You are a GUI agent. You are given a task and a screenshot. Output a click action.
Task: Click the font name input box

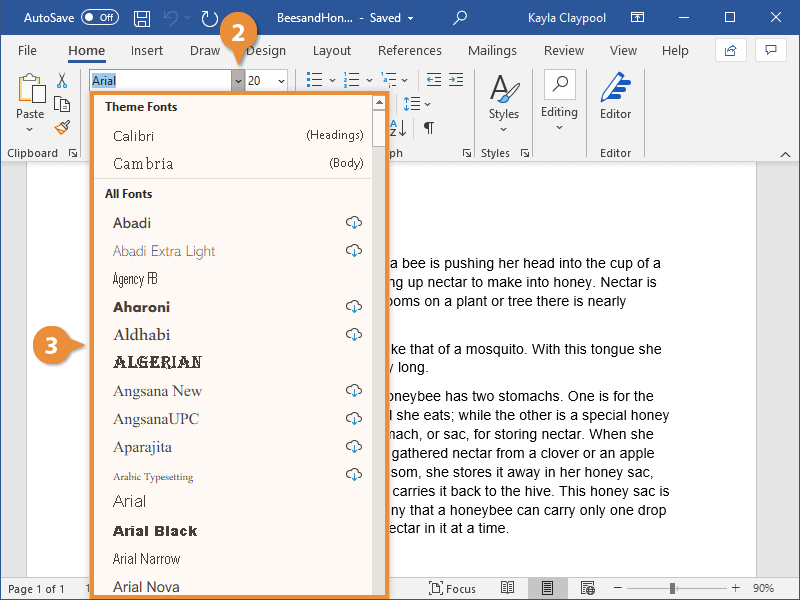(x=160, y=81)
